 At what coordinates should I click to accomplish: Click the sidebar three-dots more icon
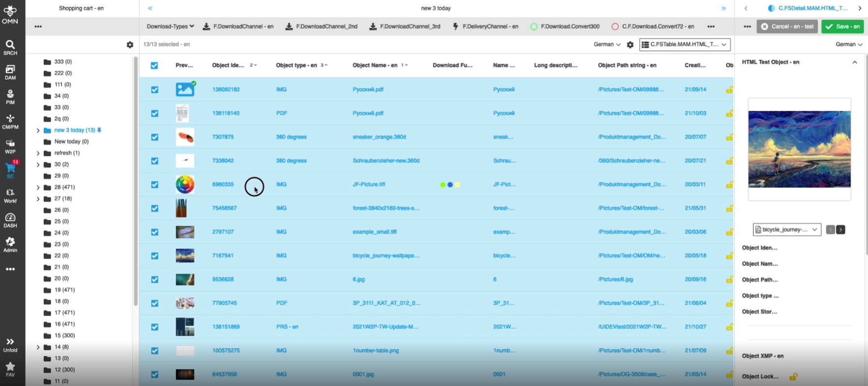click(x=10, y=269)
